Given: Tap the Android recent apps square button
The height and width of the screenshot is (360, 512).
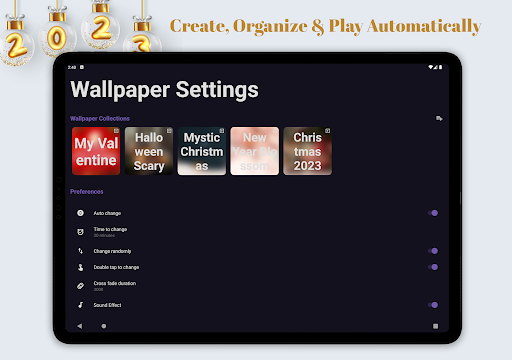Looking at the screenshot, I should tap(435, 326).
